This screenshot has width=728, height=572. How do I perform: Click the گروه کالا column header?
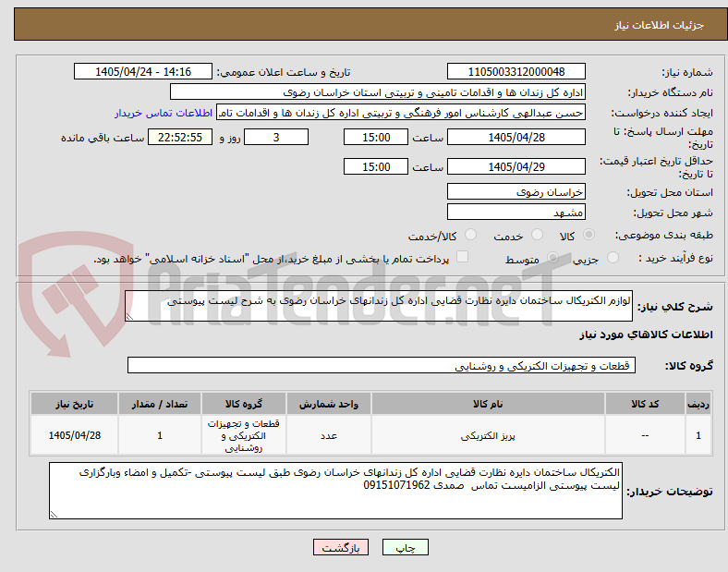pos(244,404)
